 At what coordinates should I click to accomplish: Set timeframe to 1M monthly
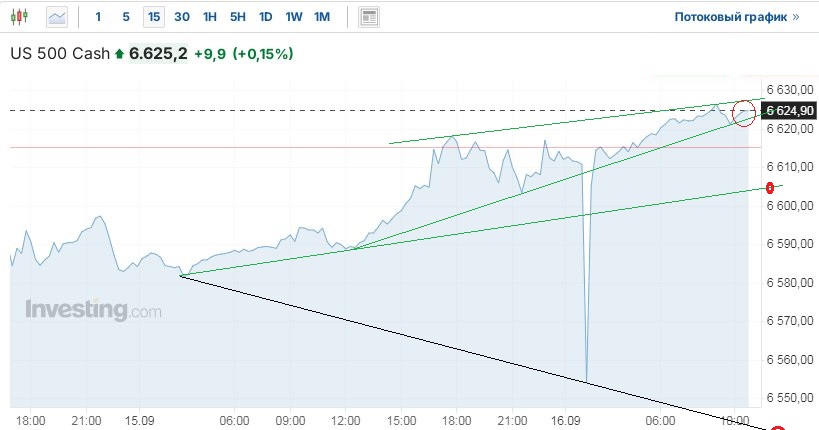322,17
